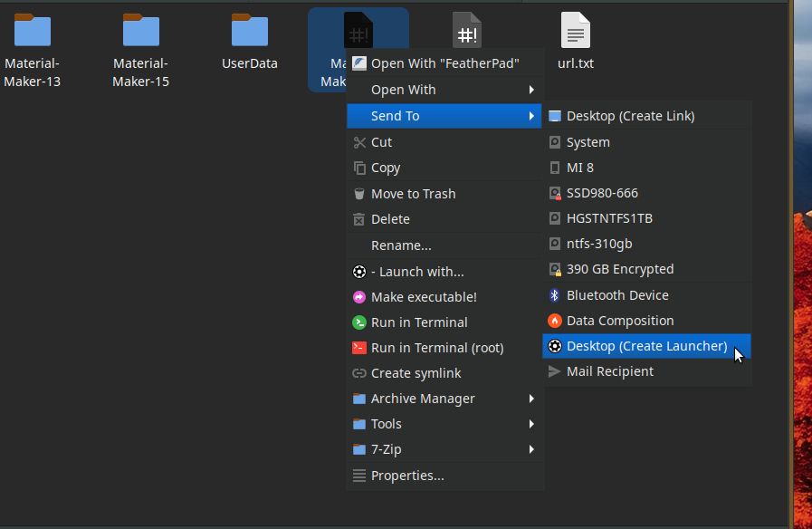Choose Rename... from the context menu

point(401,245)
